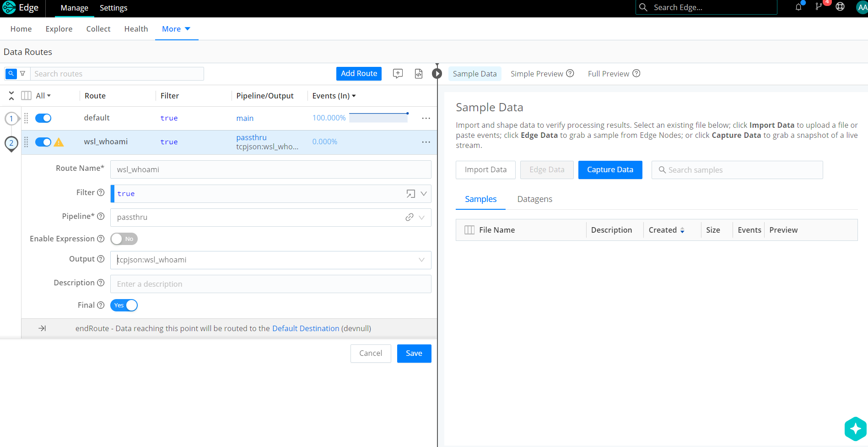Click the filter funnel icon by search
This screenshot has width=868, height=447.
(22, 74)
